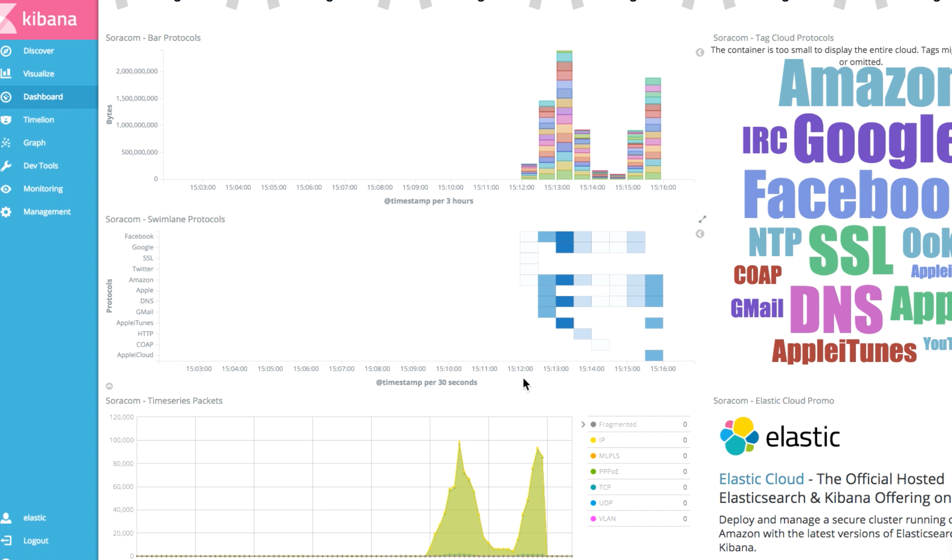Open the Management settings
Screen dimensions: 952x560
pos(47,211)
